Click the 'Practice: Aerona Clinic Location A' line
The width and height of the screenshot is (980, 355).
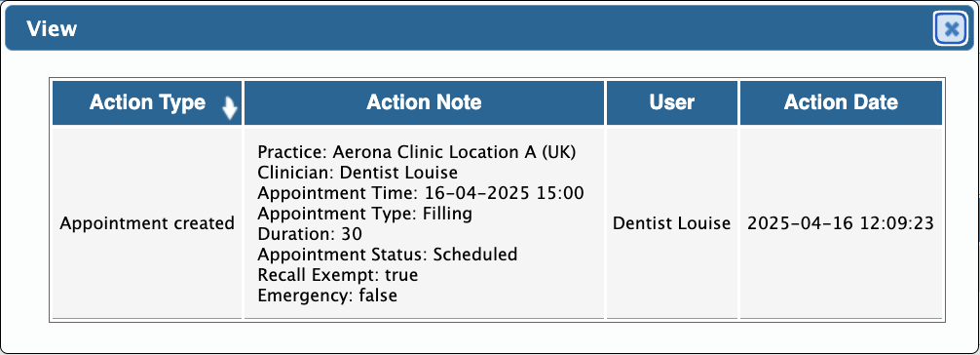click(416, 152)
